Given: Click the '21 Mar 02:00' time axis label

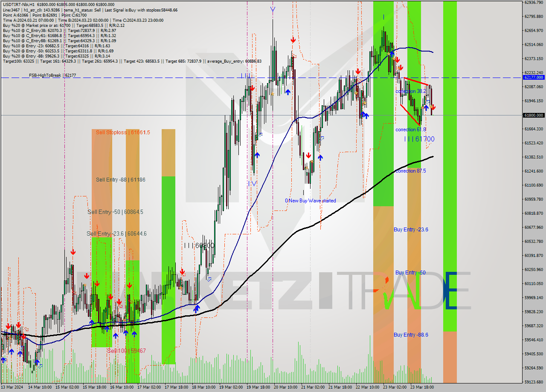Looking at the screenshot, I should tap(313, 387).
